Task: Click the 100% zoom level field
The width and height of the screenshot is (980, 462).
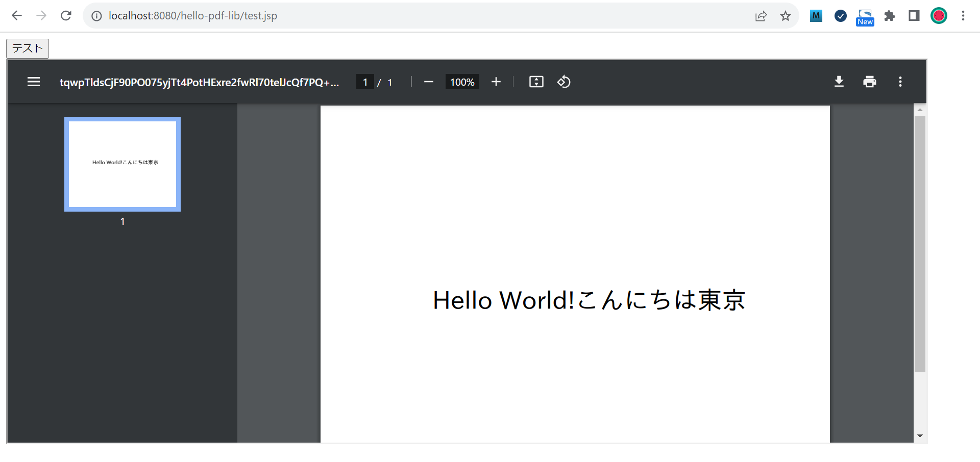Action: [462, 82]
